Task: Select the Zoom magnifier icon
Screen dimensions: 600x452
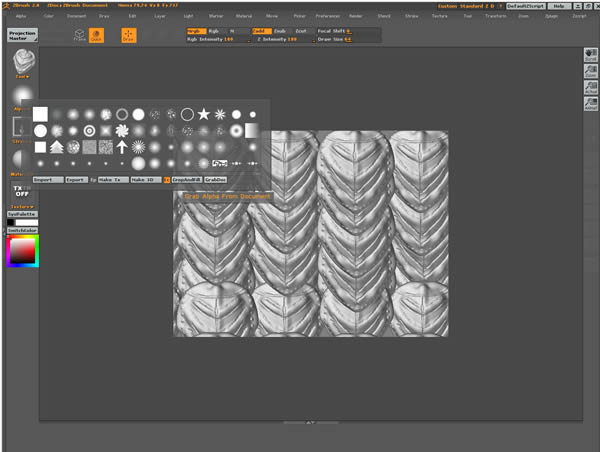Action: point(590,71)
